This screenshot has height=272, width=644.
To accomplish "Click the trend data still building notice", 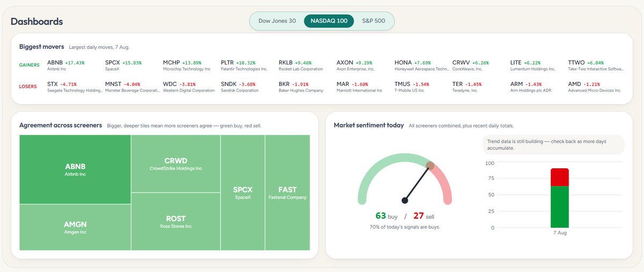I will pyautogui.click(x=553, y=145).
